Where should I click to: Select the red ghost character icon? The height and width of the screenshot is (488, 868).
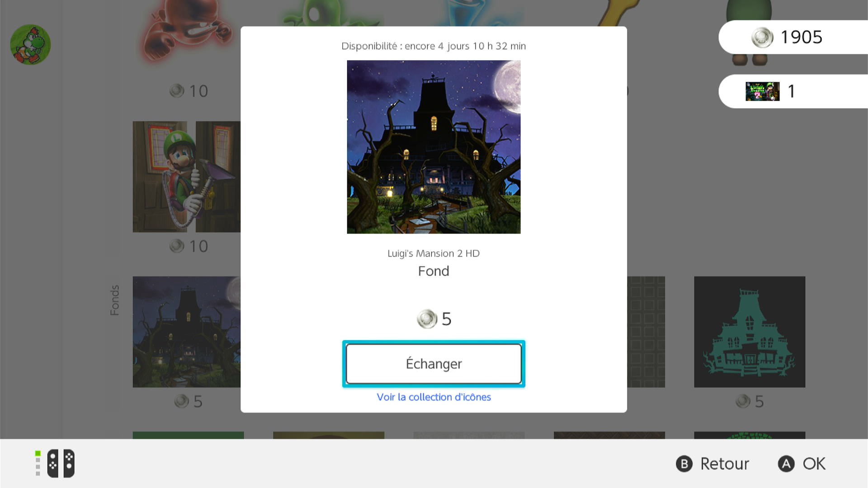188,32
